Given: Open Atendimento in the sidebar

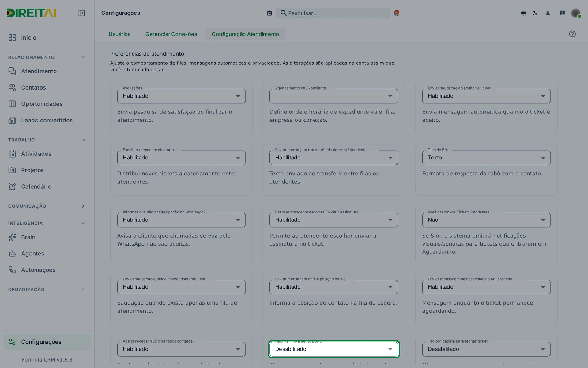Looking at the screenshot, I should pyautogui.click(x=47, y=71).
